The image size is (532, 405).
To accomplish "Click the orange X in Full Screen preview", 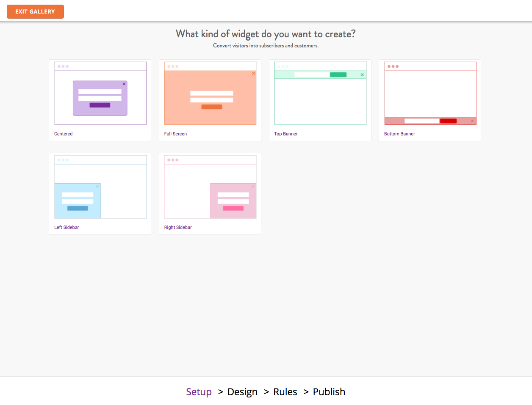I will [254, 73].
